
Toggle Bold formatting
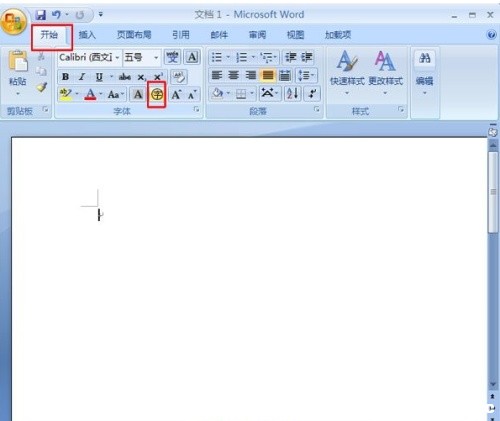coord(65,77)
